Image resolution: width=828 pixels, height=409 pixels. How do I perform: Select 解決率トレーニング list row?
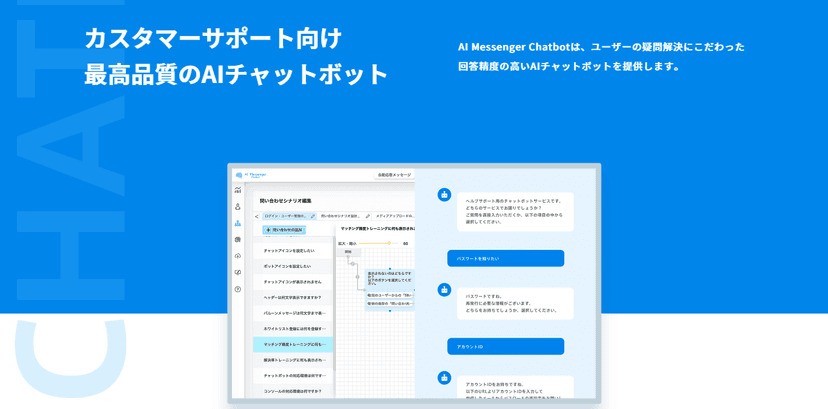pos(293,360)
